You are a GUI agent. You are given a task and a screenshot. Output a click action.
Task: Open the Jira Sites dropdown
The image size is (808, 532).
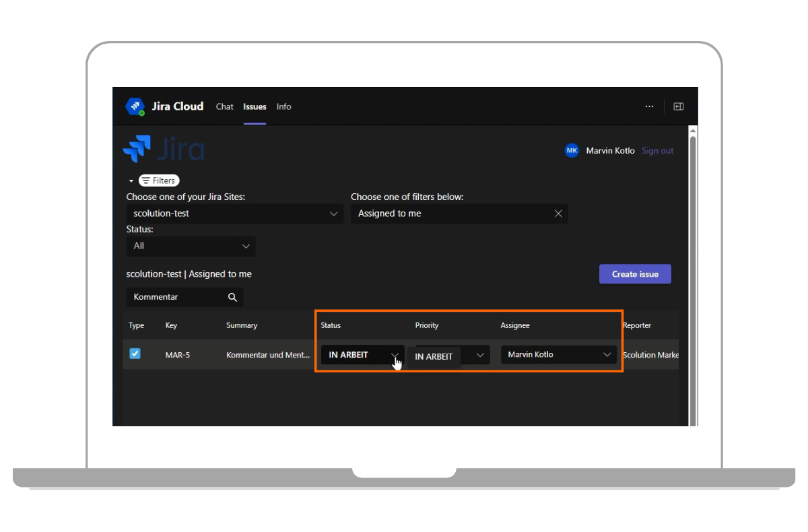(235, 213)
